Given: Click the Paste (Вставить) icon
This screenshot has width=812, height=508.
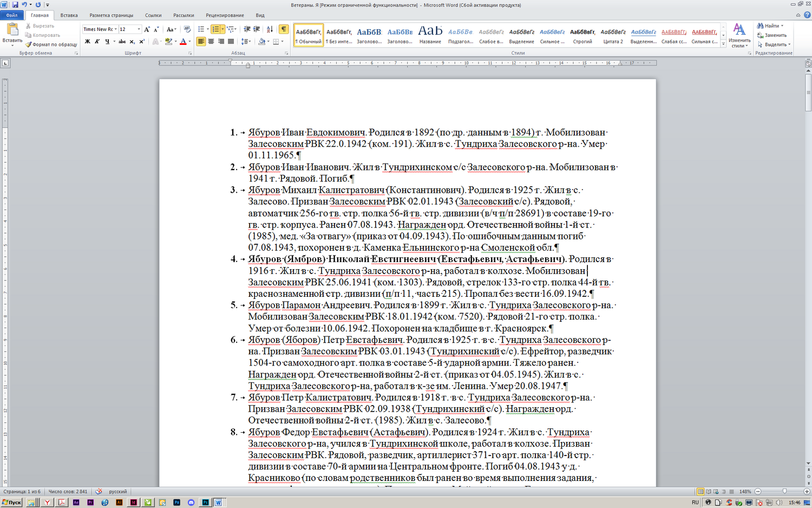Looking at the screenshot, I should (x=12, y=29).
